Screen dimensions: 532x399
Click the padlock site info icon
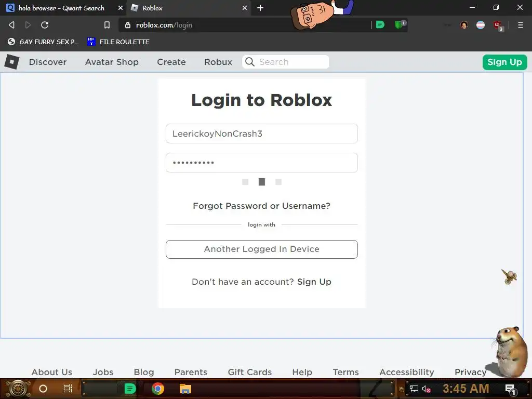tap(128, 25)
